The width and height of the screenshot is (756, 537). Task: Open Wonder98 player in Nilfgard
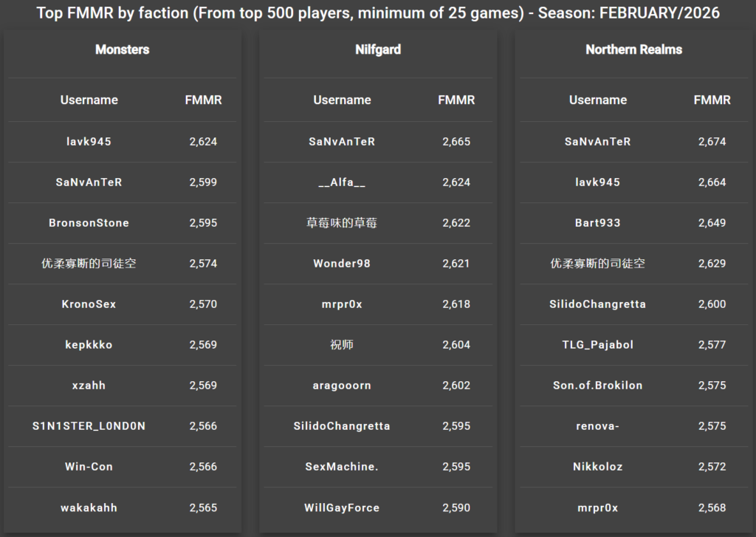[342, 263]
